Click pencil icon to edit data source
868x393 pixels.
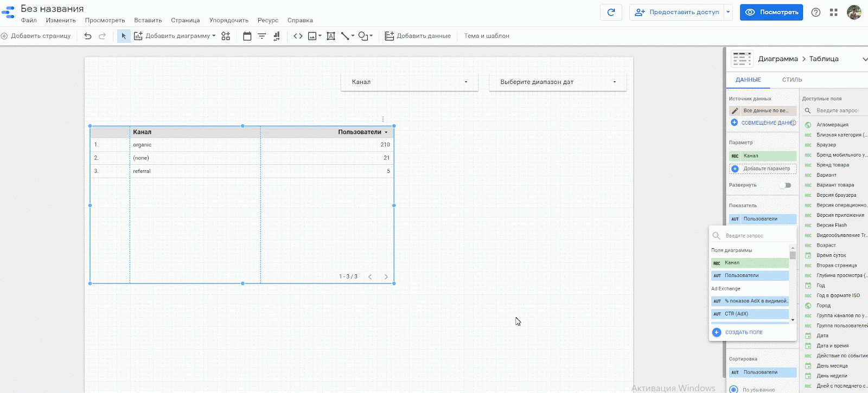pyautogui.click(x=735, y=111)
